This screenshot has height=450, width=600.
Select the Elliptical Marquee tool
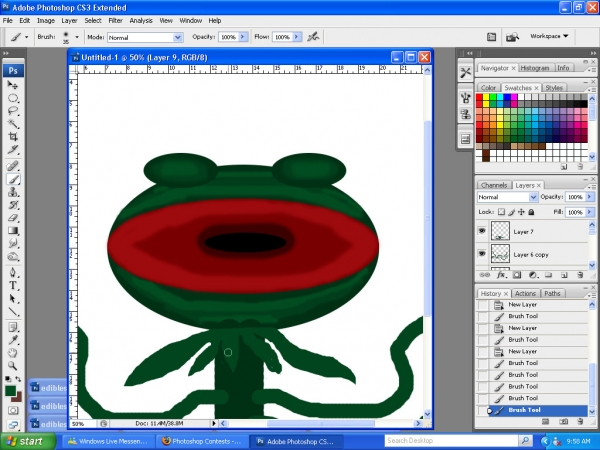(13, 98)
